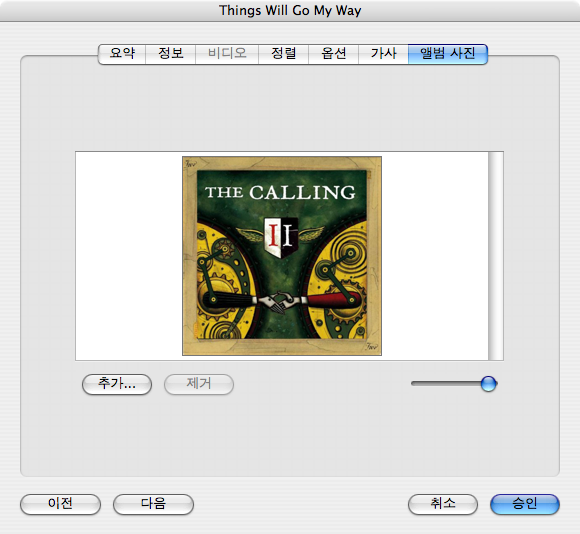Confirm changes with 승인 button

(x=525, y=504)
